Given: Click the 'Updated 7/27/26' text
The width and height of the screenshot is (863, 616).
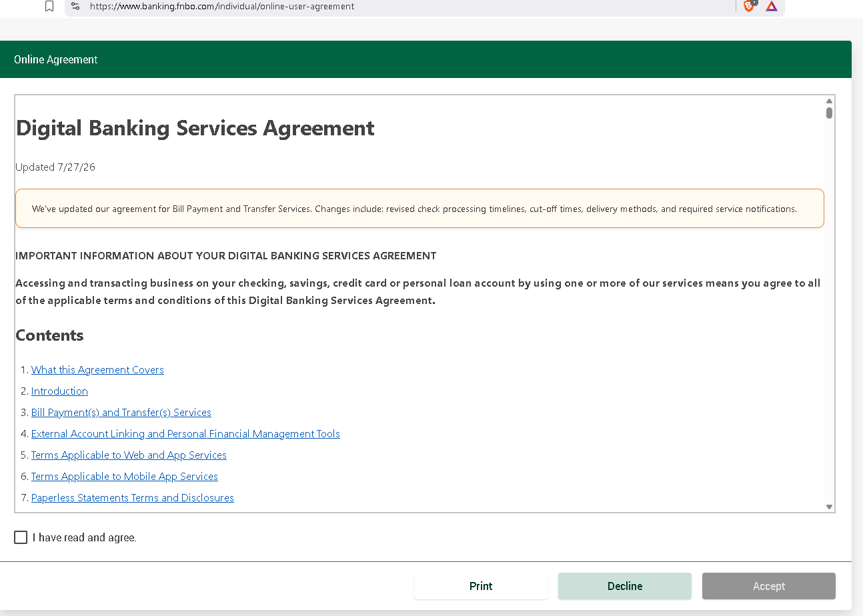Looking at the screenshot, I should click(55, 167).
